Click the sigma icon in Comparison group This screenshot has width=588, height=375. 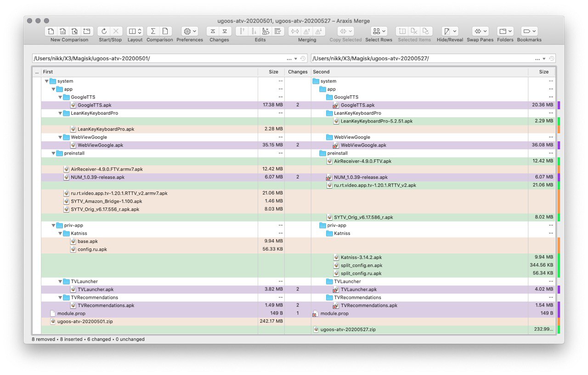[153, 31]
